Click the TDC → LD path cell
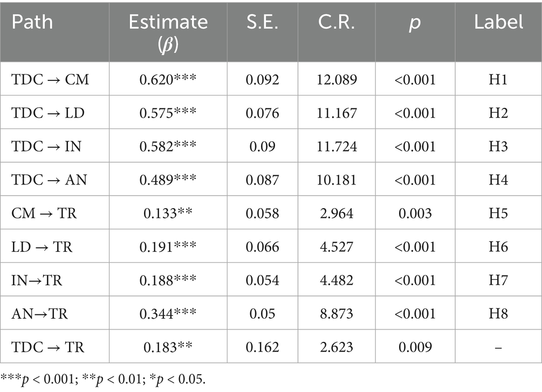 pyautogui.click(x=47, y=113)
